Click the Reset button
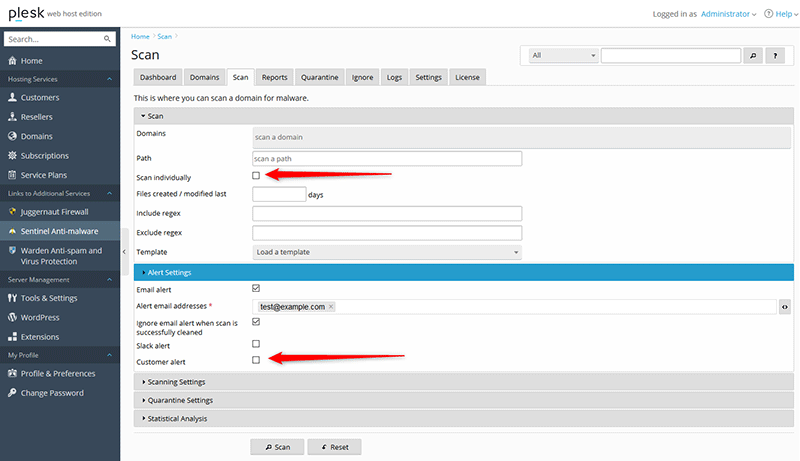This screenshot has height=461, width=800. click(x=335, y=447)
